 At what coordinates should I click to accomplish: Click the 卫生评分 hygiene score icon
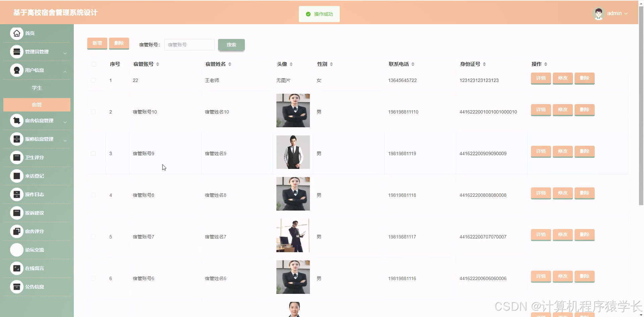(16, 157)
